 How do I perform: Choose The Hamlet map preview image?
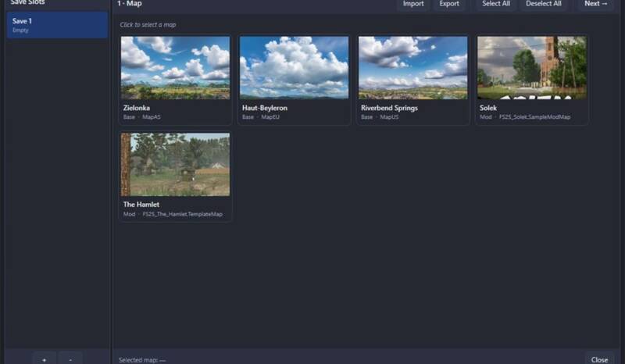[x=175, y=164]
